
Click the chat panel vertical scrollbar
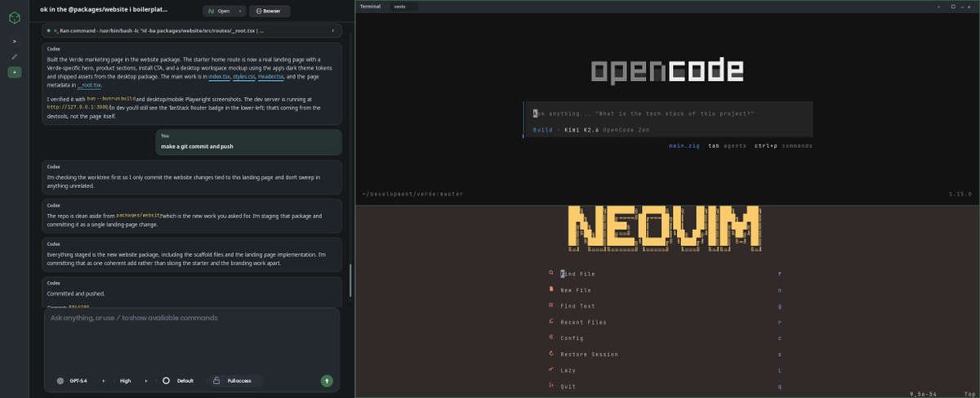coord(350,280)
